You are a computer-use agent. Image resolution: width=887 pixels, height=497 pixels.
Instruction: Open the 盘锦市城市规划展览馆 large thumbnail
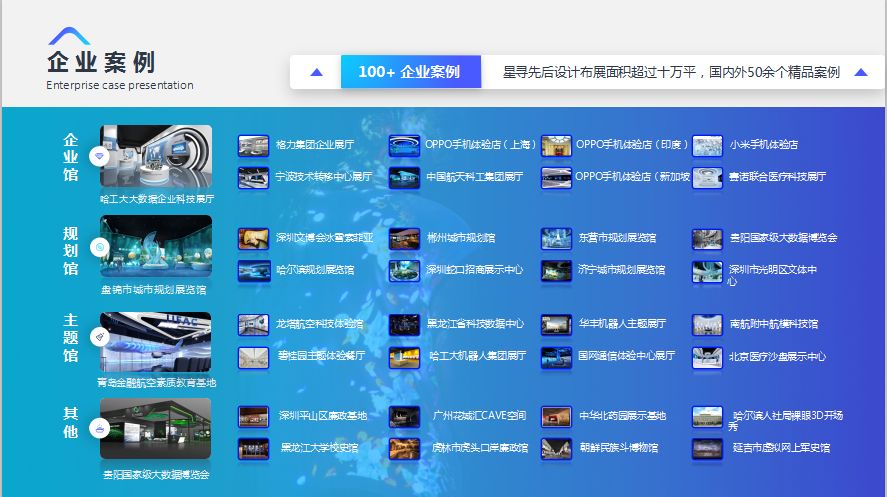156,246
